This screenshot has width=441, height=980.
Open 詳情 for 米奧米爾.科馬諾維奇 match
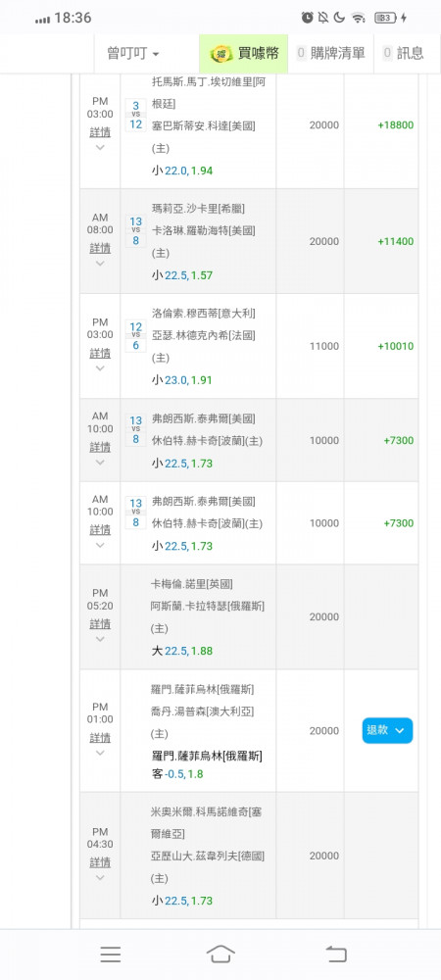point(100,862)
